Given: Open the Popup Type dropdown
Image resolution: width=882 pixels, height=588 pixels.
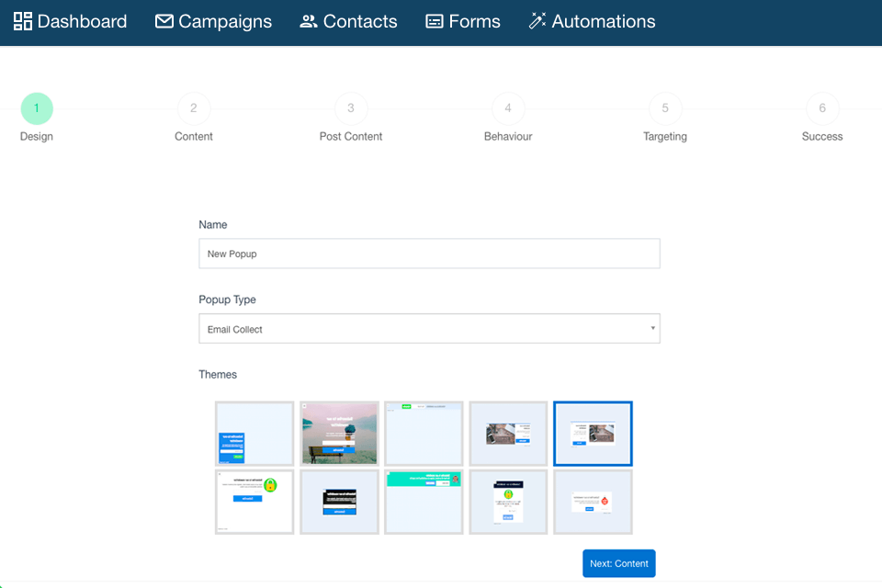Looking at the screenshot, I should pyautogui.click(x=429, y=328).
